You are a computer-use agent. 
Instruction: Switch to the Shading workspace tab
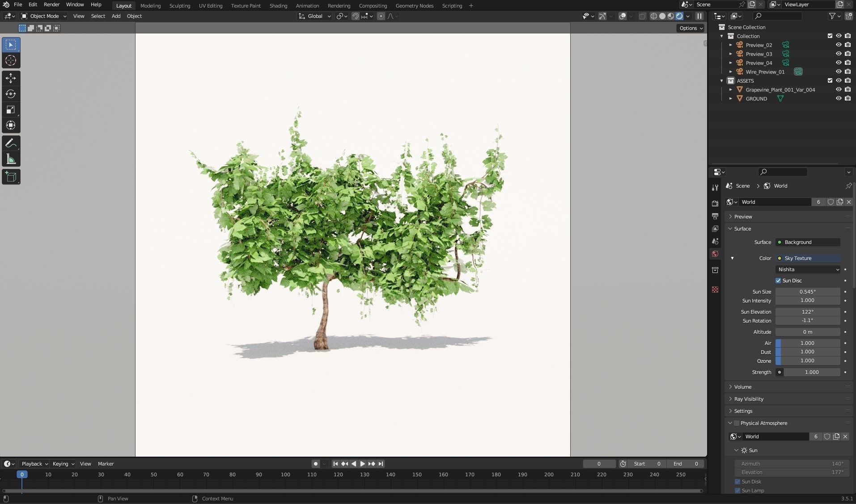click(x=278, y=5)
